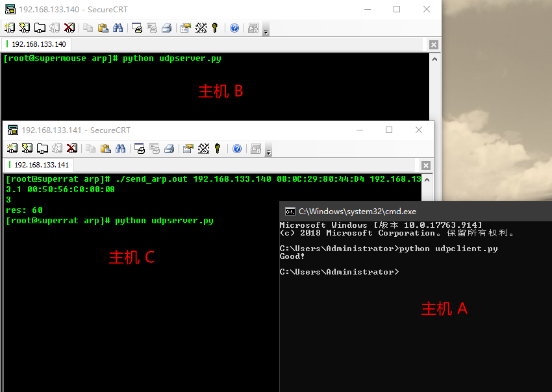The height and width of the screenshot is (392, 552).
Task: Click 'C:\Windows\system32\cmd.exe' title bar text
Action: [x=357, y=212]
